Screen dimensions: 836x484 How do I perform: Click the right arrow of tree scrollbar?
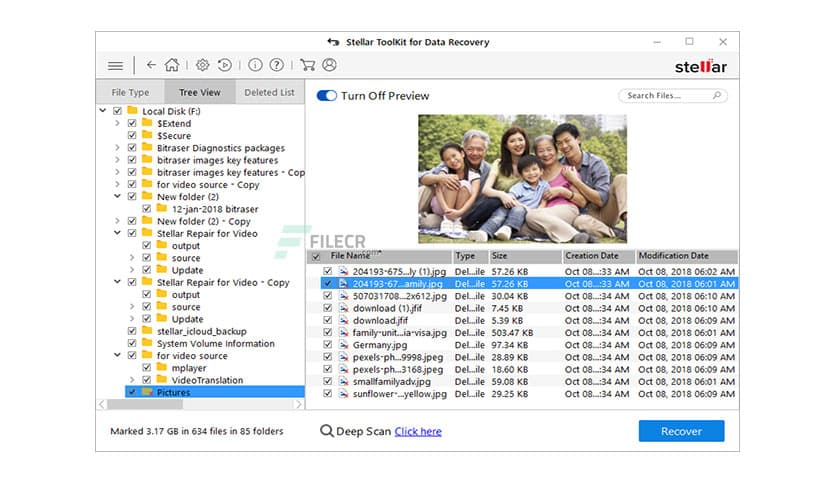click(x=299, y=405)
